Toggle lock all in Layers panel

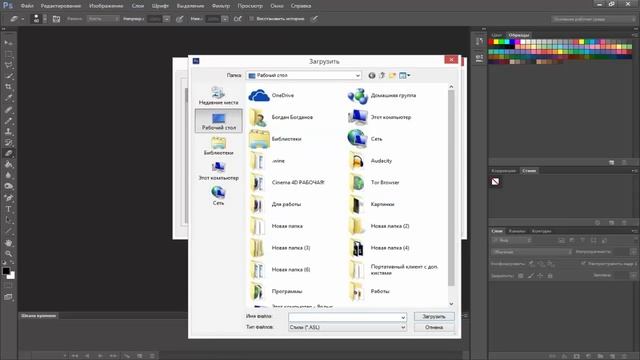[550, 276]
